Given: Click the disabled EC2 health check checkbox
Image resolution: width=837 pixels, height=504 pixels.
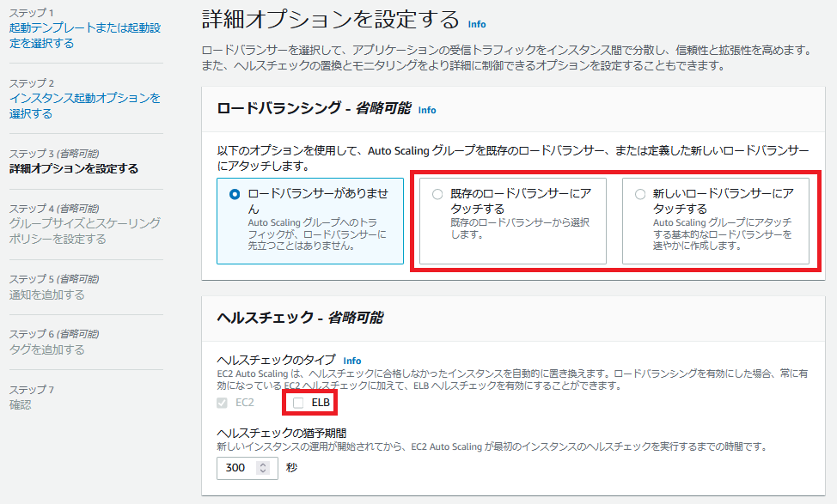Looking at the screenshot, I should click(x=222, y=403).
